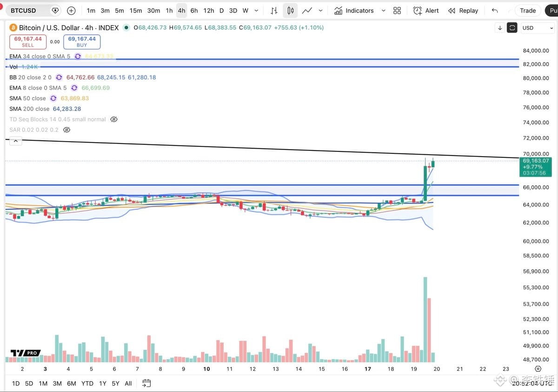The width and height of the screenshot is (558, 392).
Task: Click the red SELL 69,167.44 button
Action: click(x=28, y=41)
